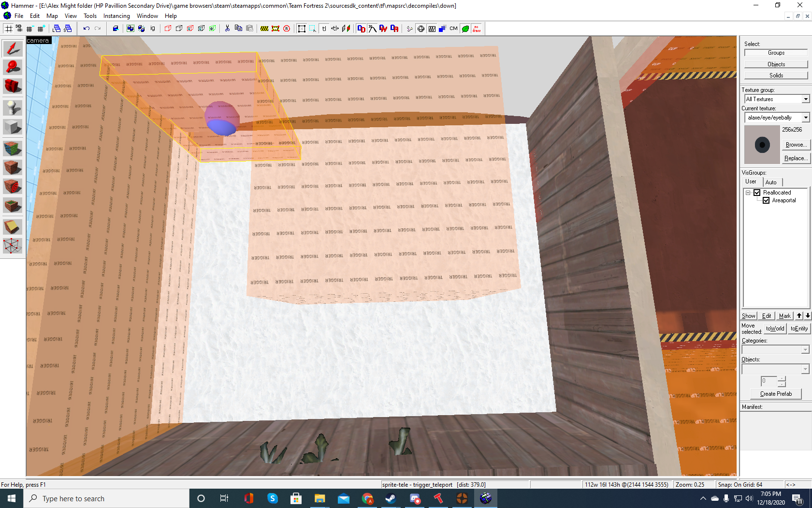The image size is (812, 508).
Task: Toggle the texture lock 'tl' button
Action: (x=324, y=29)
